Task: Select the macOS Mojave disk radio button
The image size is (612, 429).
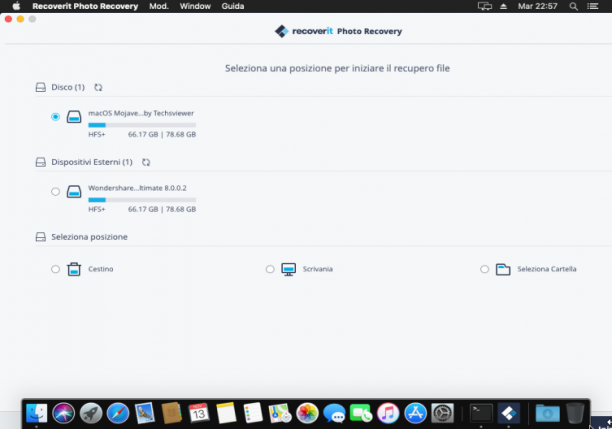Action: click(x=55, y=117)
